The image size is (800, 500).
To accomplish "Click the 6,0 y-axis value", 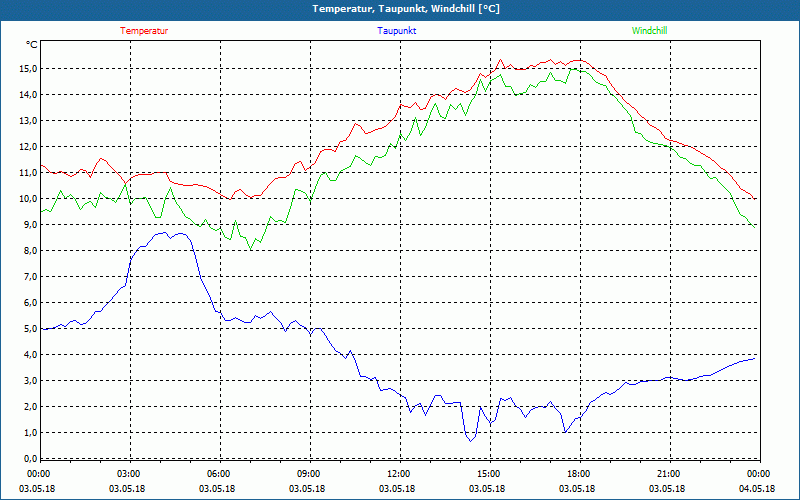I will click(30, 303).
